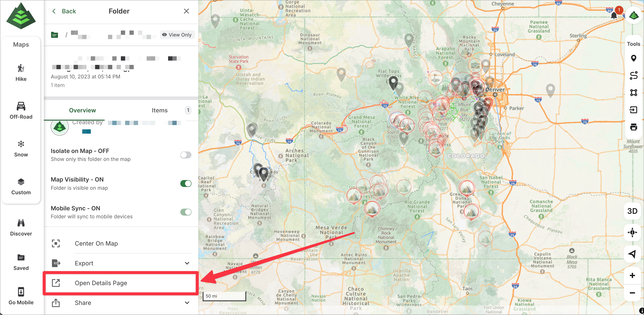Image resolution: width=644 pixels, height=315 pixels.
Task: Open the print map tool
Action: [633, 127]
